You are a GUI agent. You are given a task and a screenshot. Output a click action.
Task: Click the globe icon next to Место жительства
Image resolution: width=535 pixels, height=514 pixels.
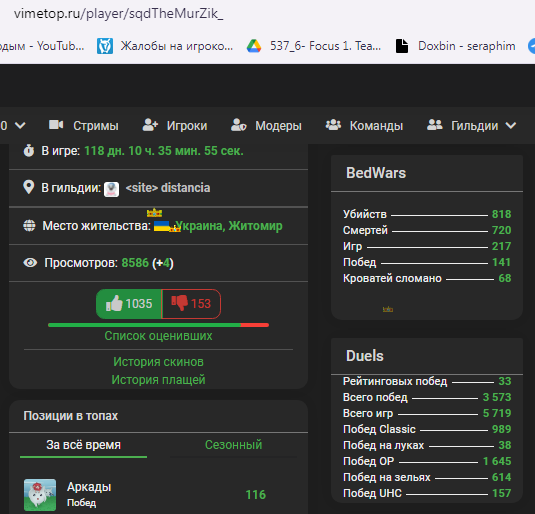tap(29, 226)
